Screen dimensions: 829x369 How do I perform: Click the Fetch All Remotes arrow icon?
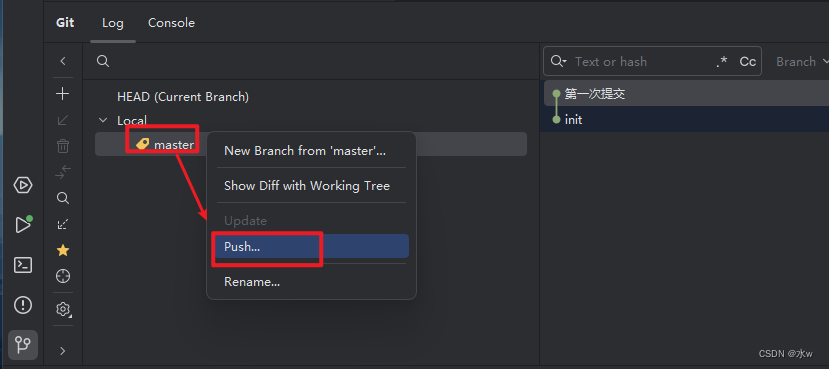(x=63, y=224)
